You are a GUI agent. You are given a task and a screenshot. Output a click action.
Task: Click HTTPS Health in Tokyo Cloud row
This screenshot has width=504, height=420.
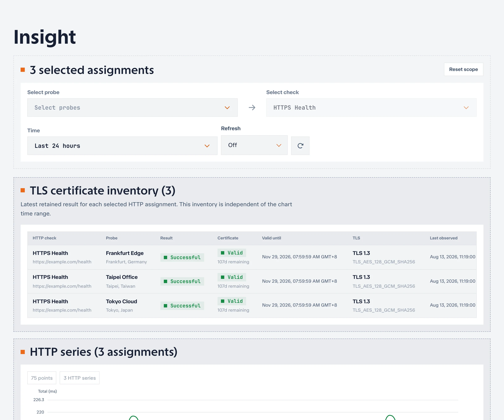click(50, 301)
